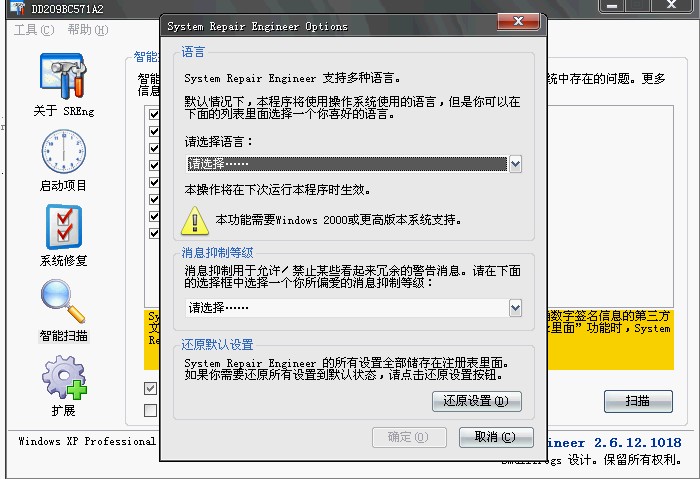700x479 pixels.
Task: Click the 系统修复 label
Action: pyautogui.click(x=63, y=260)
